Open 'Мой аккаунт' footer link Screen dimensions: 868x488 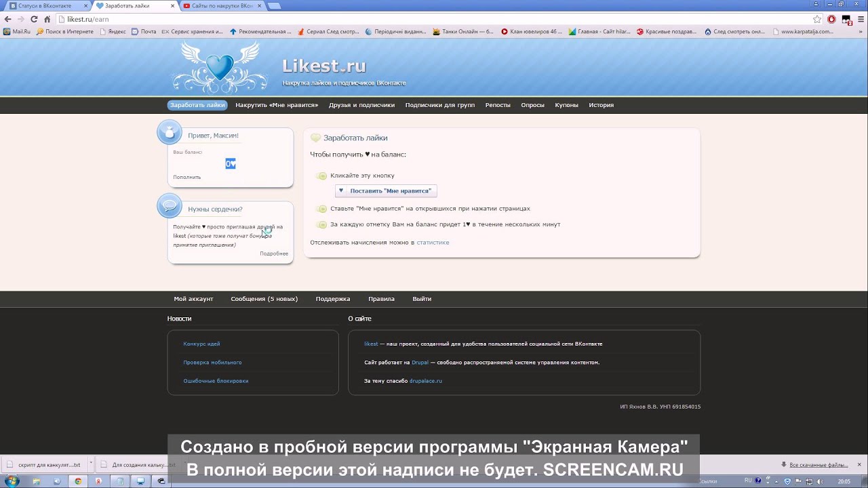click(193, 299)
